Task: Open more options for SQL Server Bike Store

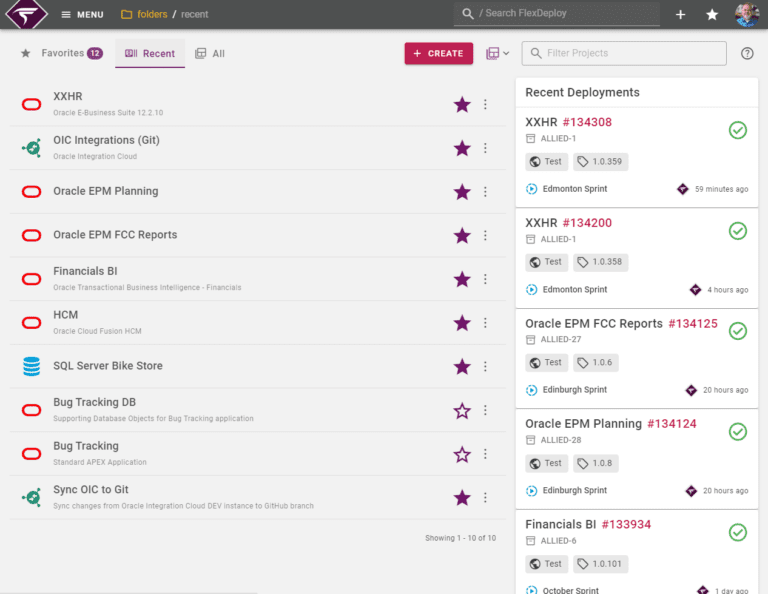Action: click(x=485, y=366)
